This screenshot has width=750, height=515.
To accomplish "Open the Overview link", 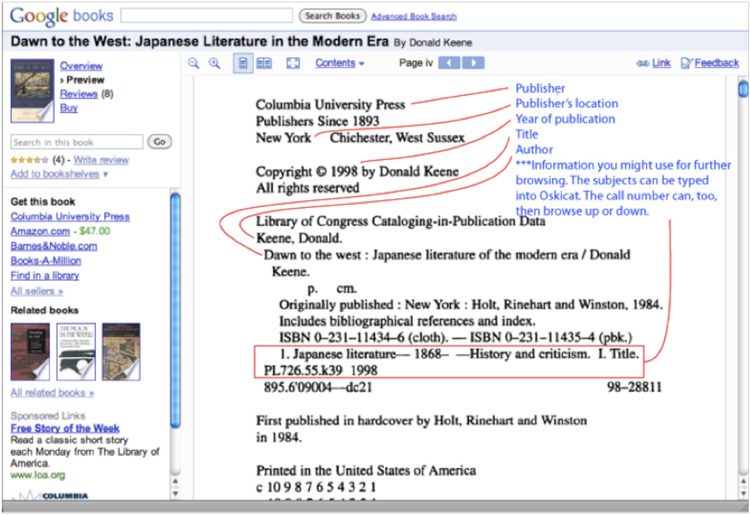I will 81,66.
